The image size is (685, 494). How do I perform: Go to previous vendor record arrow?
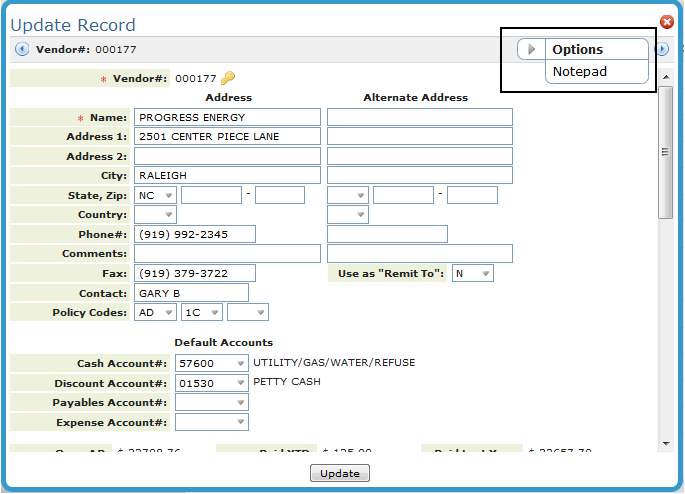(x=22, y=49)
